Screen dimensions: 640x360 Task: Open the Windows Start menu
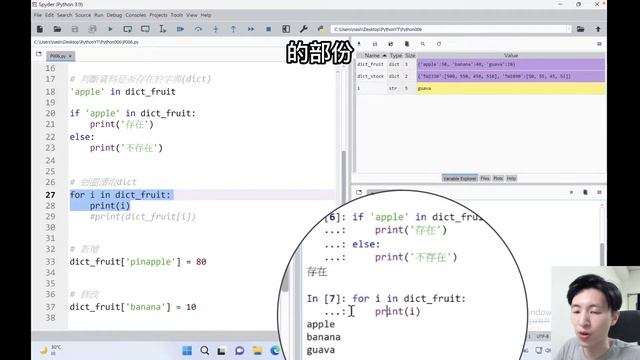point(187,351)
